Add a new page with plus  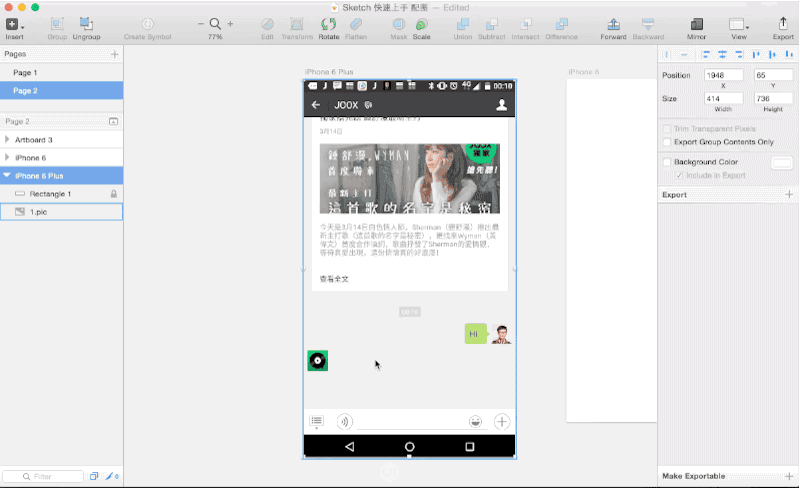click(x=114, y=54)
